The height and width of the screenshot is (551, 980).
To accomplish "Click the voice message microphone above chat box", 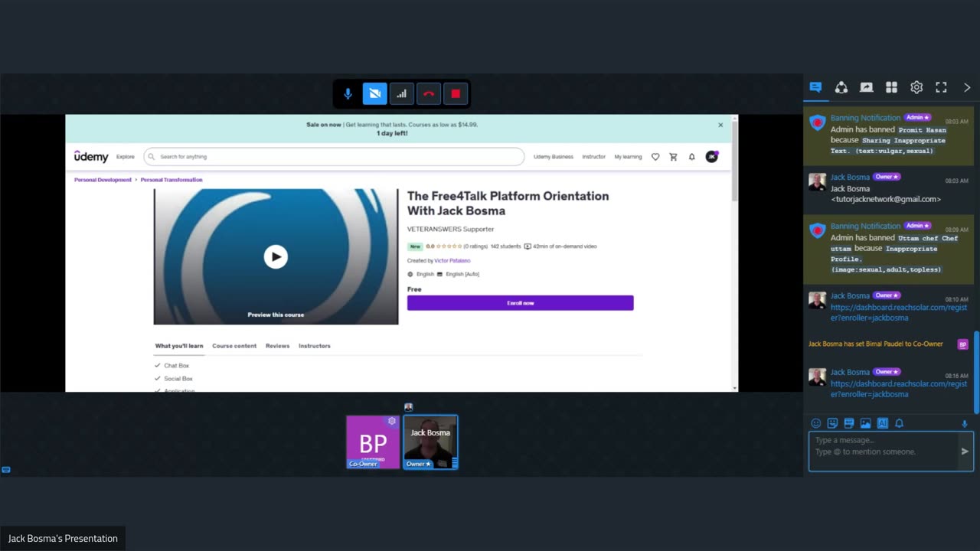I will (964, 424).
